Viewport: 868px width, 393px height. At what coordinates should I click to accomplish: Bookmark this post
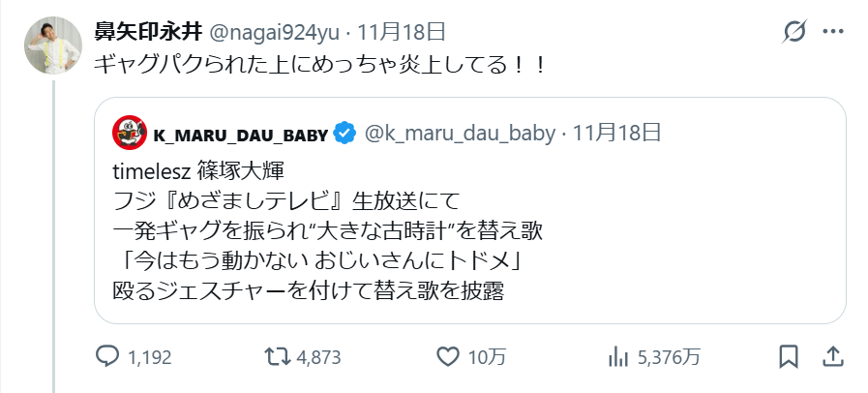tap(789, 356)
